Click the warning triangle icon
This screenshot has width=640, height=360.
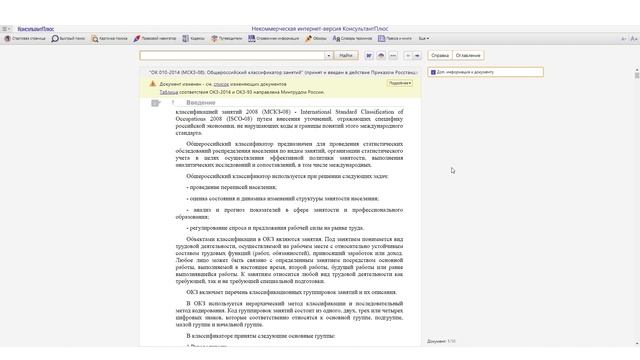point(153,84)
